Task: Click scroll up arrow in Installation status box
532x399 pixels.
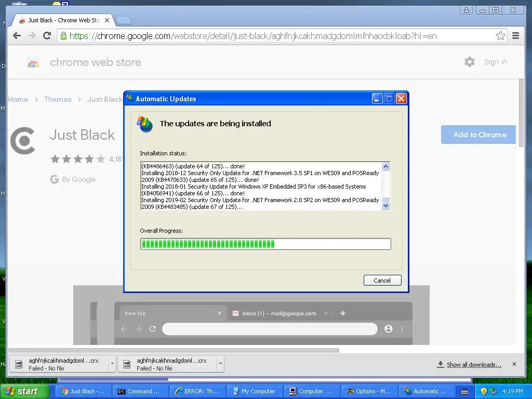Action: click(386, 166)
